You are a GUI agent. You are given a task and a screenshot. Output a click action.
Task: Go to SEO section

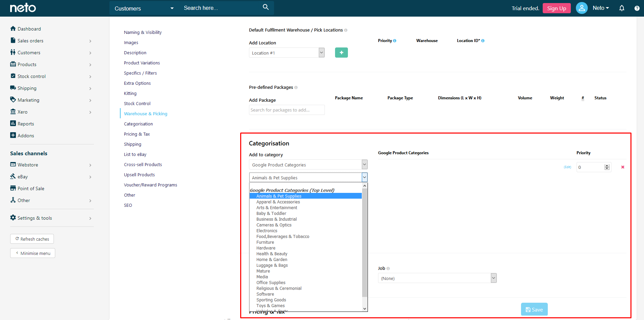[x=128, y=205]
